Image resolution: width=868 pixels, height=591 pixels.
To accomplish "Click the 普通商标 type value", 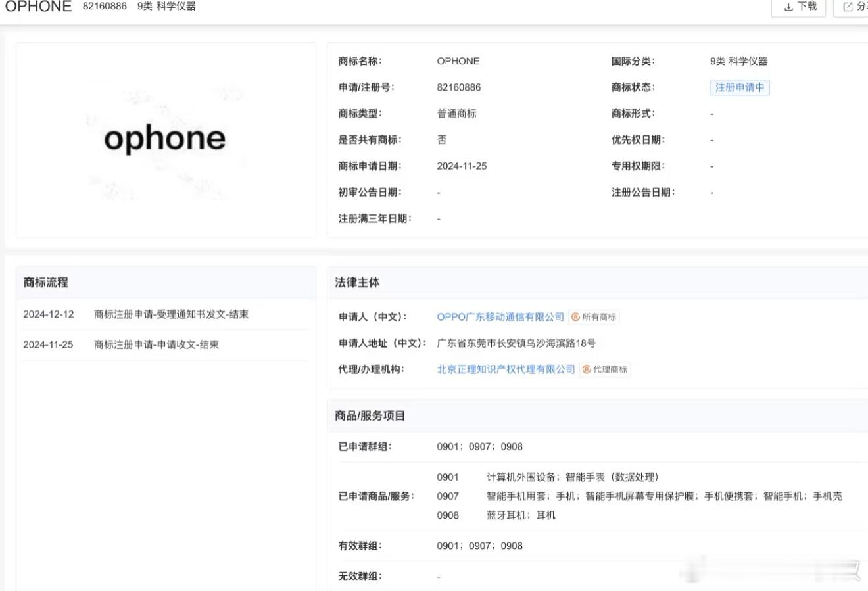I will (456, 114).
